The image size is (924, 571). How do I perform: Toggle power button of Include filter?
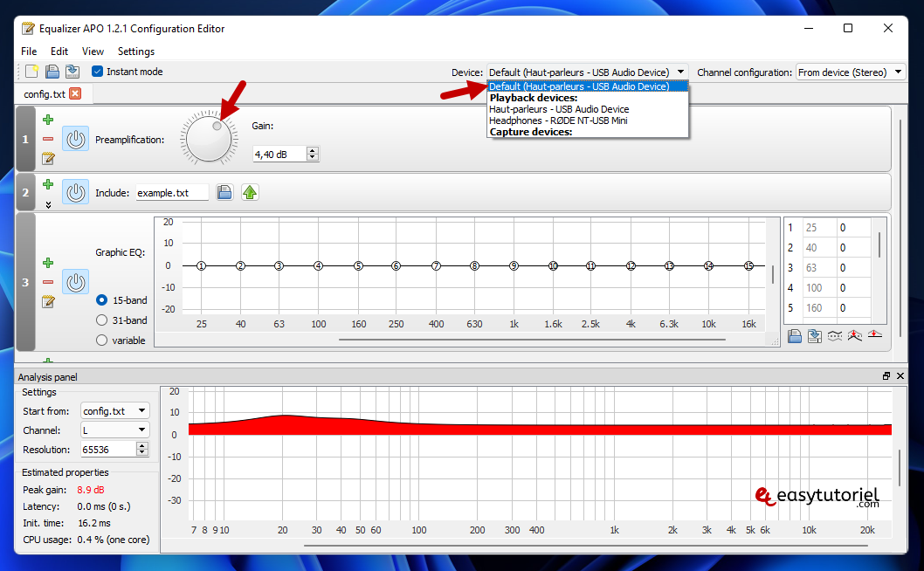coord(75,192)
